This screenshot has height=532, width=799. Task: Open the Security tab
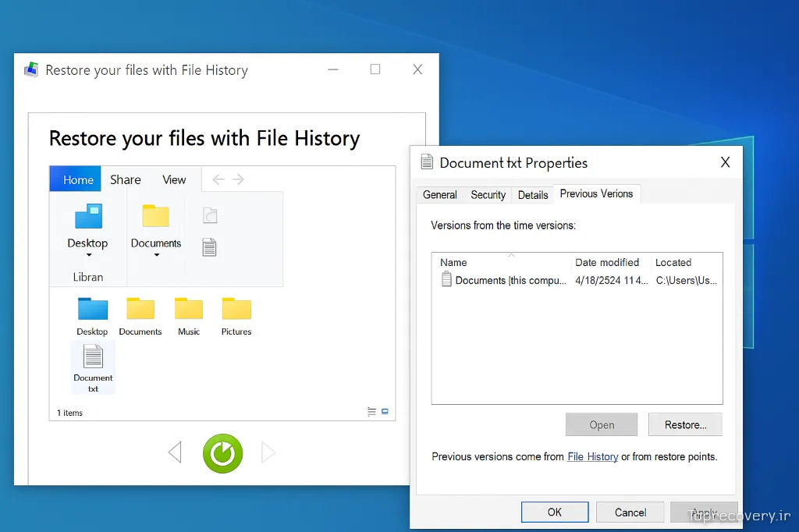[x=488, y=195]
